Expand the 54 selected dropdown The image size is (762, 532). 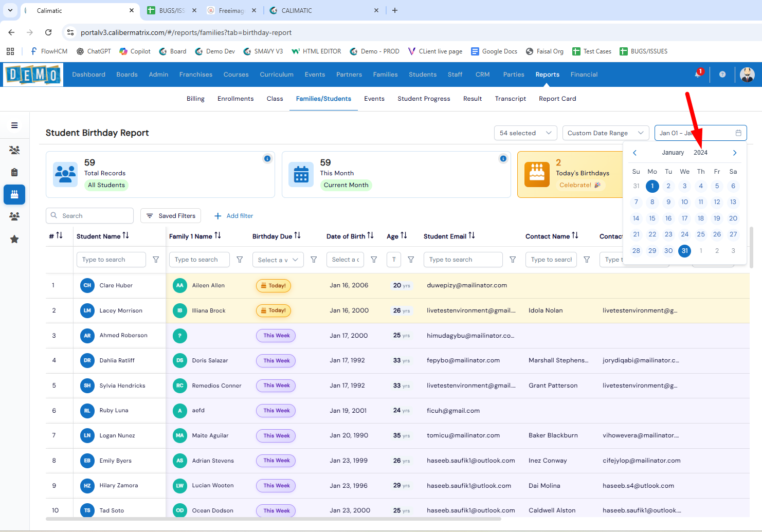(525, 133)
